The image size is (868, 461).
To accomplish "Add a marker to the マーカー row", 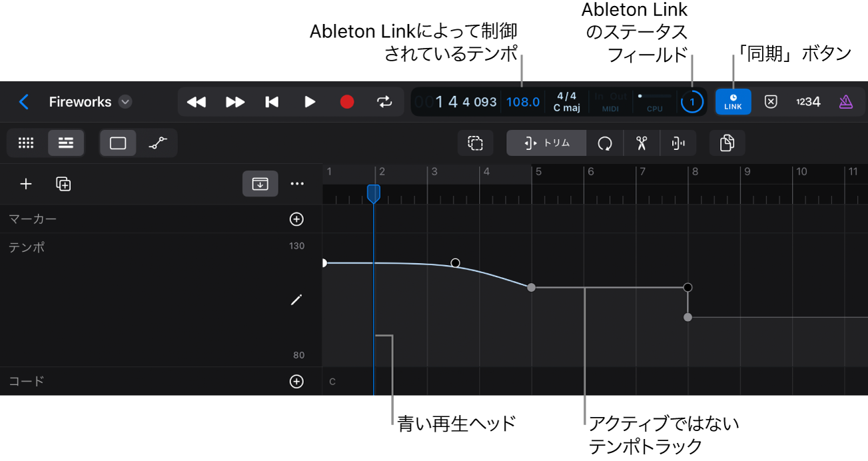I will coord(296,219).
